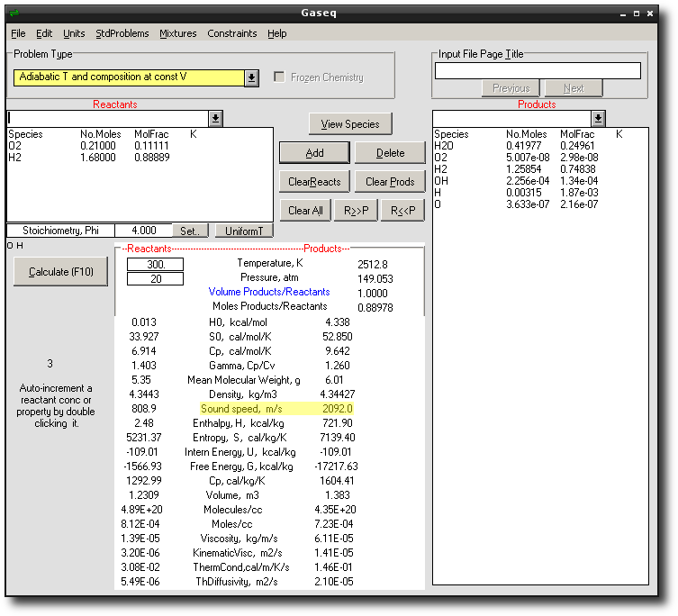This screenshot has width=678, height=616.
Task: Click the Next page button
Action: pos(574,88)
